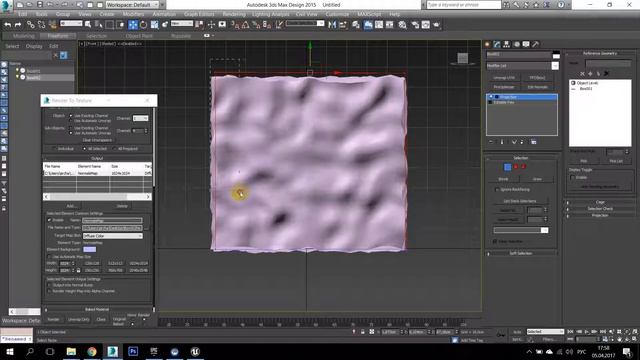
Task: Select the Unlink Selection tool
Action: pyautogui.click(x=41, y=25)
